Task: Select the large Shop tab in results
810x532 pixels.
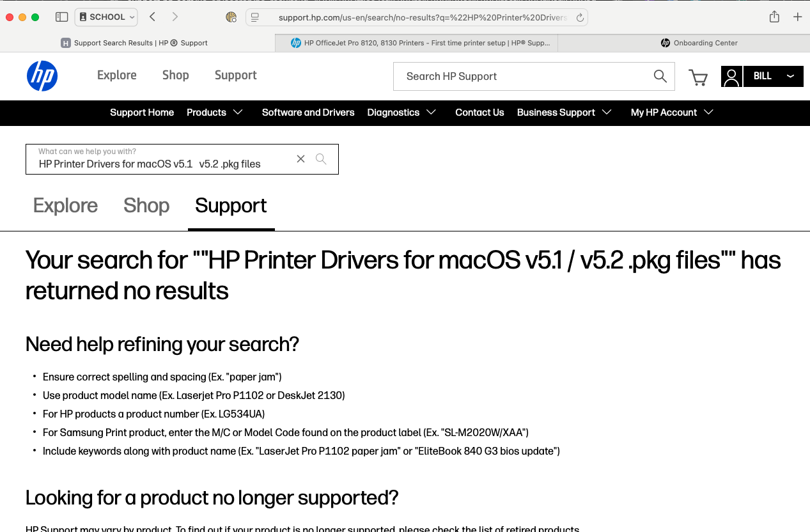Action: [146, 206]
